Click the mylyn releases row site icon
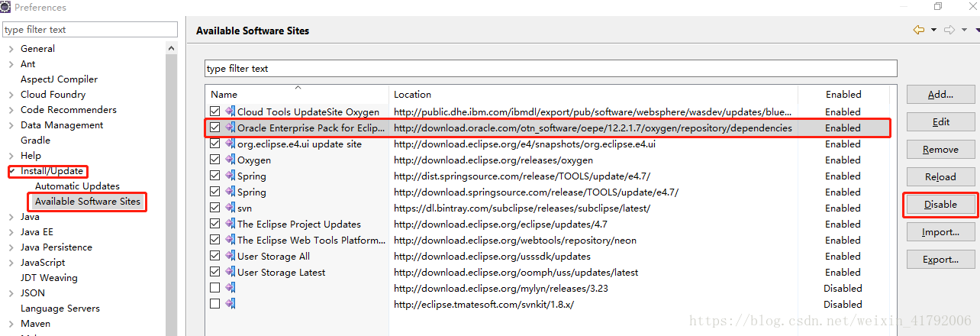 230,288
